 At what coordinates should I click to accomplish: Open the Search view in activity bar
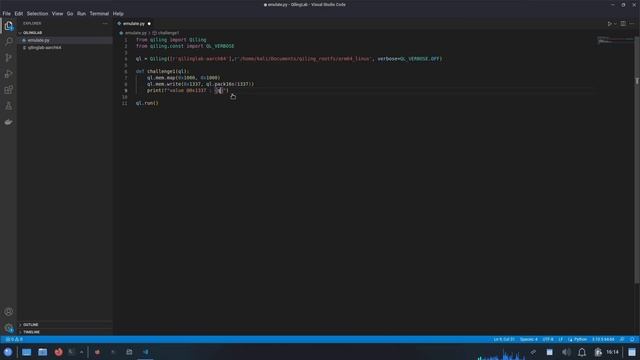click(x=9, y=42)
